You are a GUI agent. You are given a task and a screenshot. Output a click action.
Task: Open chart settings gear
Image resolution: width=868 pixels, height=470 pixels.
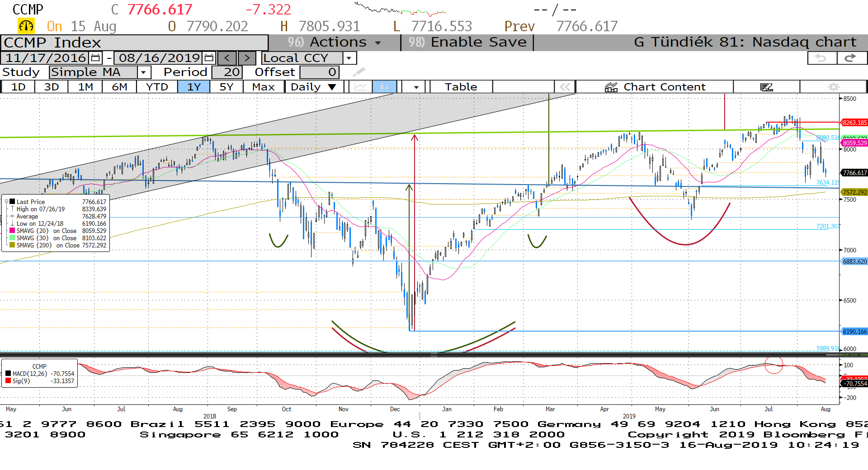click(x=834, y=87)
